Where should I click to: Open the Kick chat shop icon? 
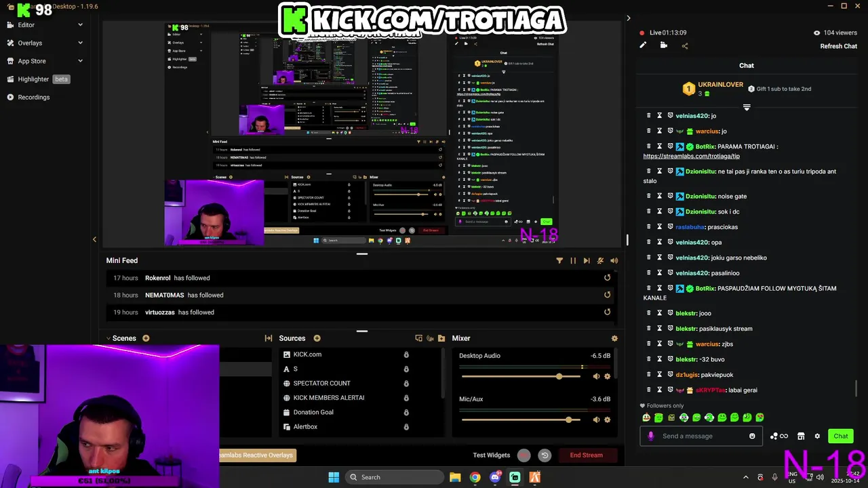point(801,436)
